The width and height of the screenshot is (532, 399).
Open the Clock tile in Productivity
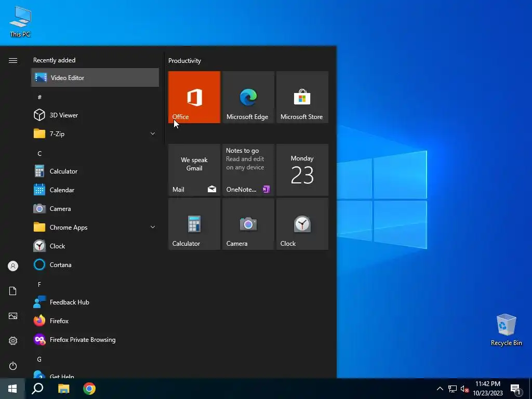(x=302, y=224)
